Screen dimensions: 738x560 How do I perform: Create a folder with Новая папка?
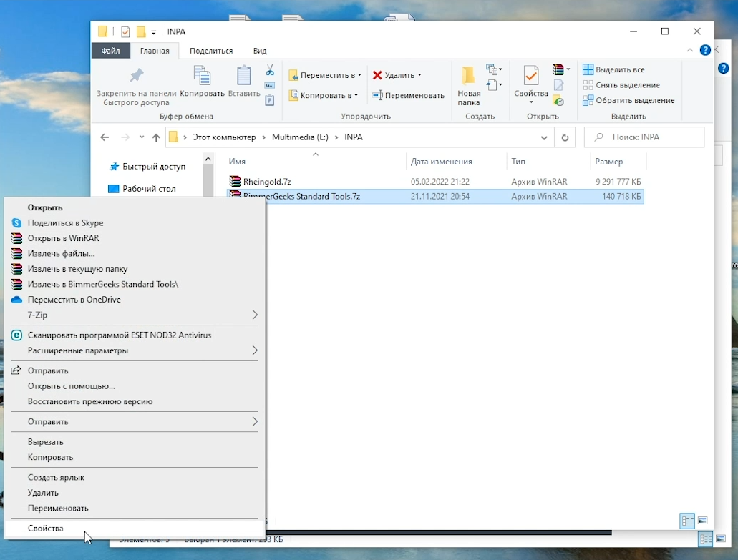(x=469, y=86)
